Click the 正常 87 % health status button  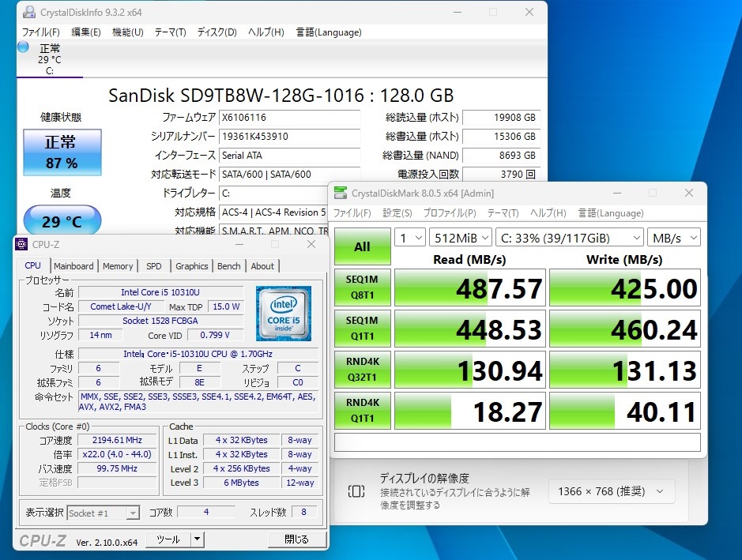(x=62, y=152)
